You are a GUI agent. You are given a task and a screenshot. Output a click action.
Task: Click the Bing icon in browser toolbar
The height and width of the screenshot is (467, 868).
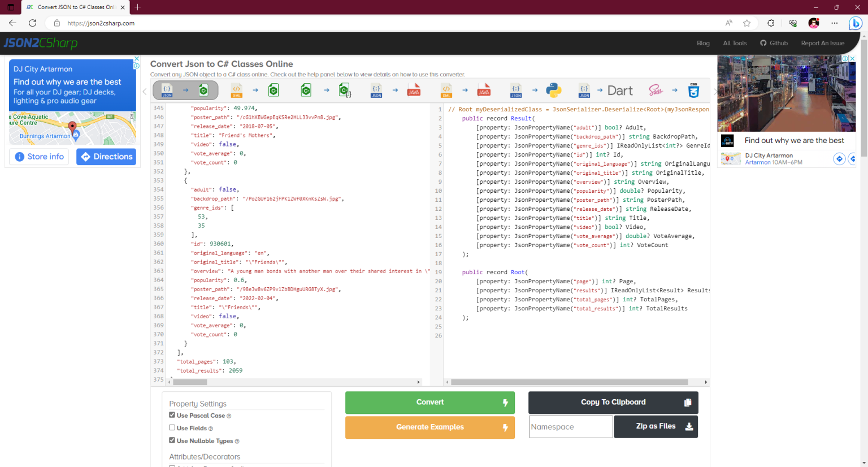click(855, 23)
